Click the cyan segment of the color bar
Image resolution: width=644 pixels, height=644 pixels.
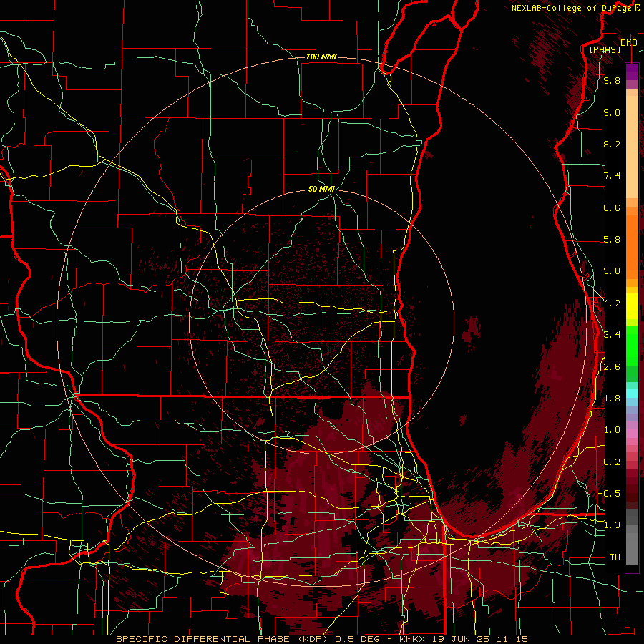point(632,394)
